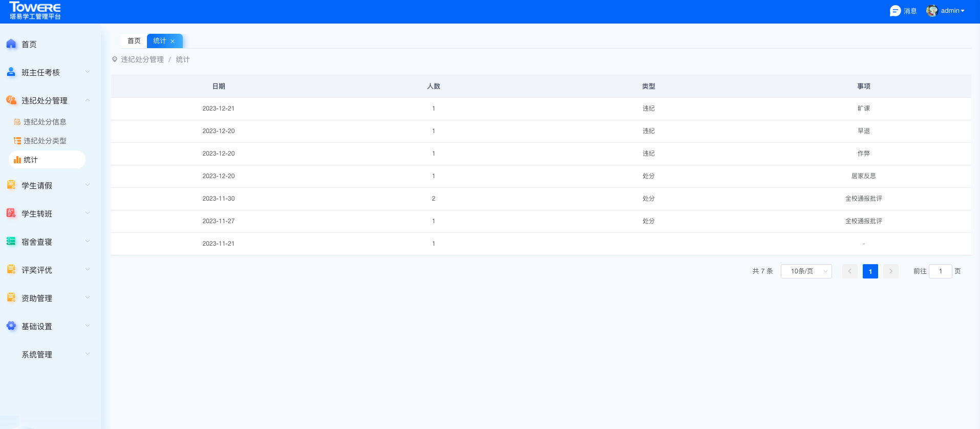Close the 统计 tab
980x429 pixels.
[173, 41]
